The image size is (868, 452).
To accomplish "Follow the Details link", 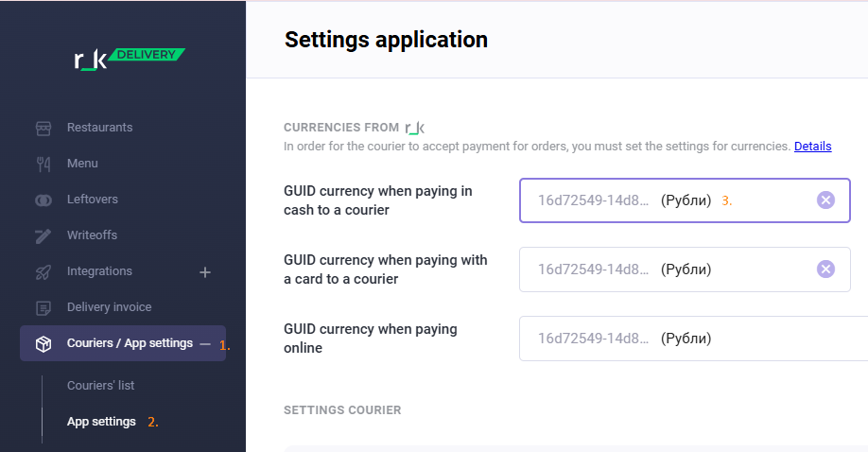I will tap(812, 147).
